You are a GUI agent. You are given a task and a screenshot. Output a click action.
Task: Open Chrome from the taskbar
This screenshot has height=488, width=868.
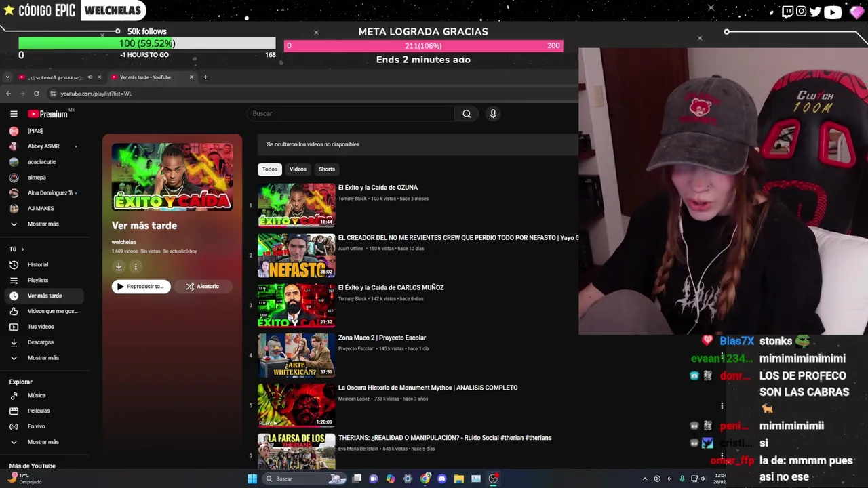[425, 479]
